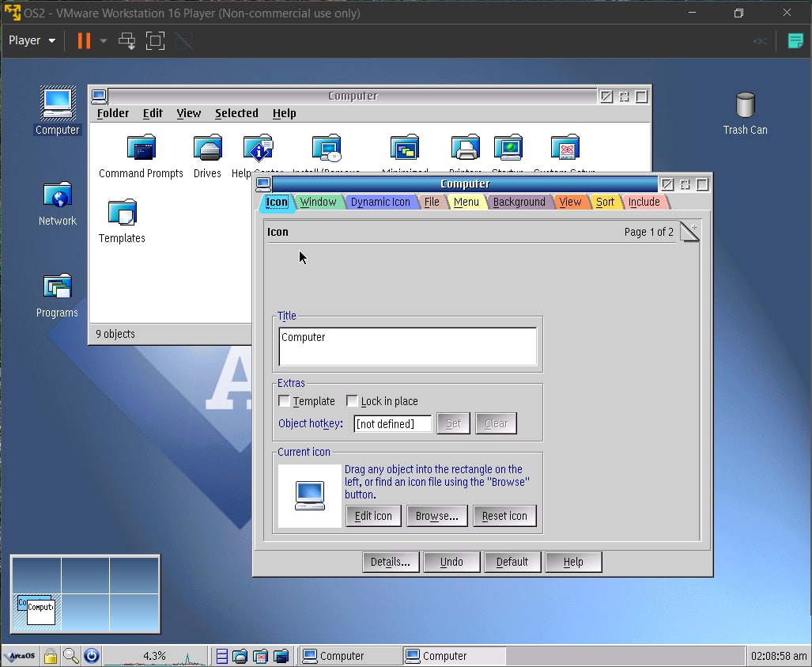Click the Browse... button
The height and width of the screenshot is (667, 812).
[436, 516]
